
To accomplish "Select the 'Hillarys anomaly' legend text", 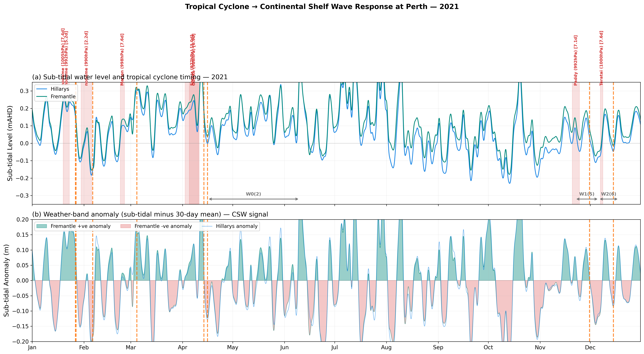I will [x=237, y=226].
